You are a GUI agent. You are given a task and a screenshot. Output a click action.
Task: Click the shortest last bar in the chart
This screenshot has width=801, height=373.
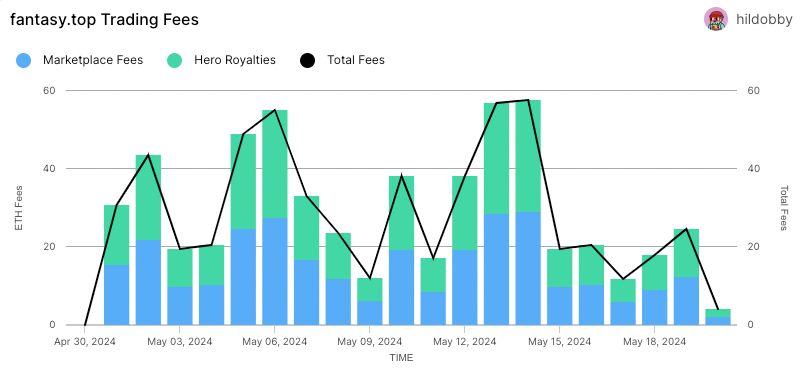(x=718, y=317)
